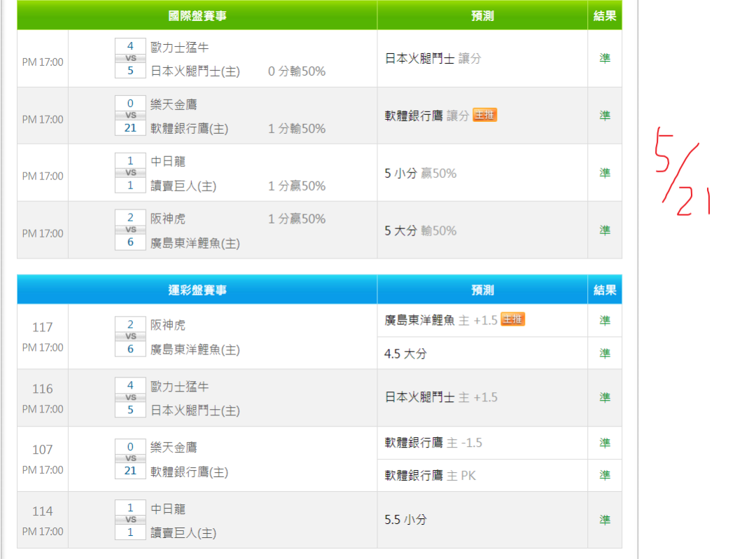Screen dimensions: 756x559
Task: Select the 日本火腿鬥士 讓分 prediction
Action: point(433,58)
